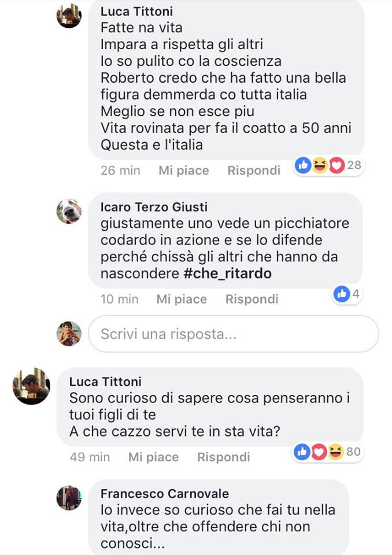Reply to the 49 min comment by Luca Tittoni
The image size is (392, 555).
(x=223, y=457)
